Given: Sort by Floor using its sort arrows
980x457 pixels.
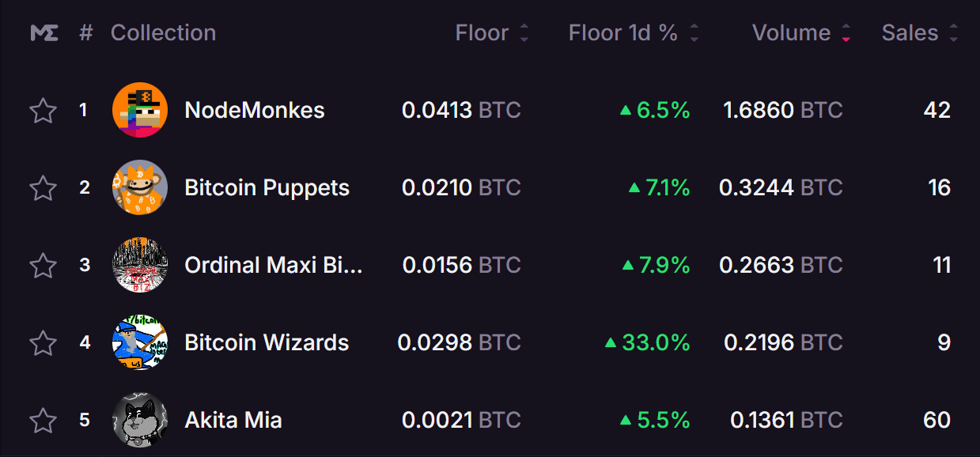Looking at the screenshot, I should pos(524,33).
